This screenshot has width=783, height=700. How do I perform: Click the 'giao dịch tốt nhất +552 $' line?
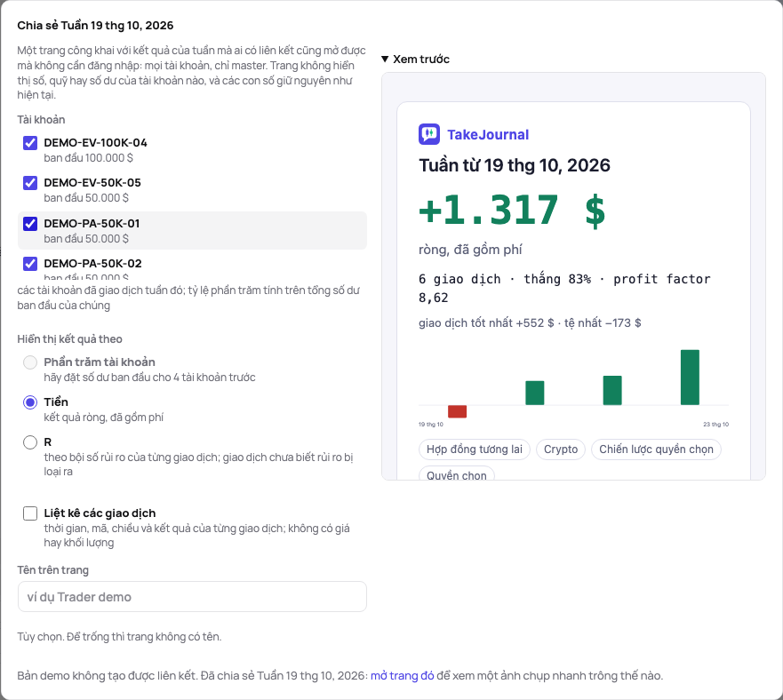tap(530, 323)
